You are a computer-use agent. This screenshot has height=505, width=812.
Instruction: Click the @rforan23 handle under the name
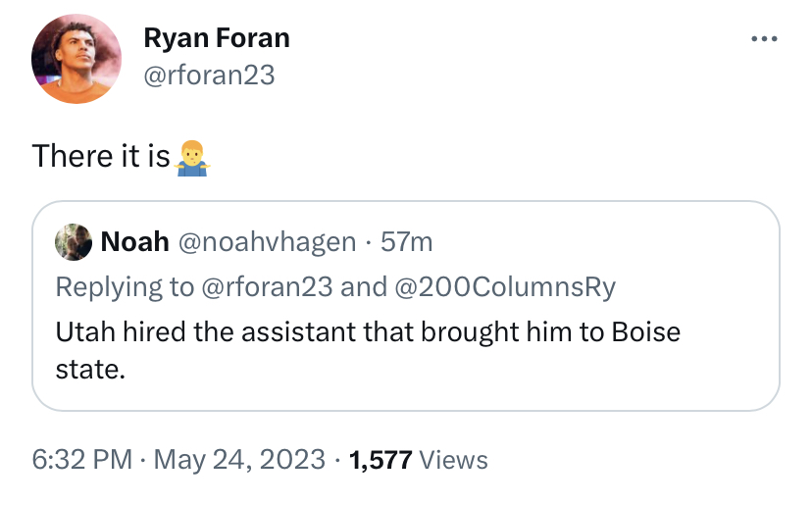209,75
